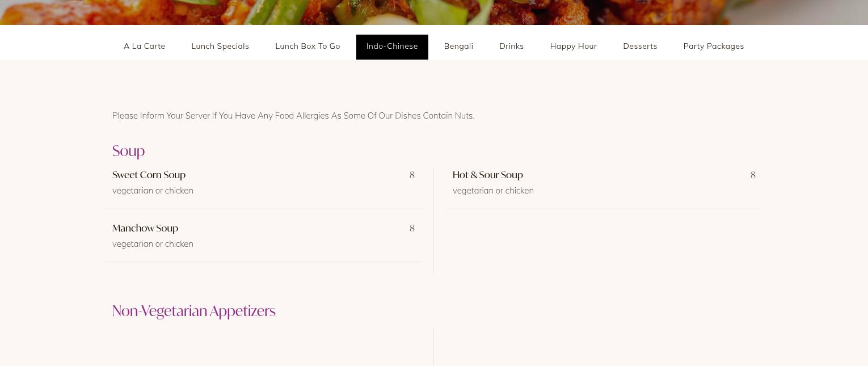
Task: Click the Hot & Sour Soup price
Action: 753,175
